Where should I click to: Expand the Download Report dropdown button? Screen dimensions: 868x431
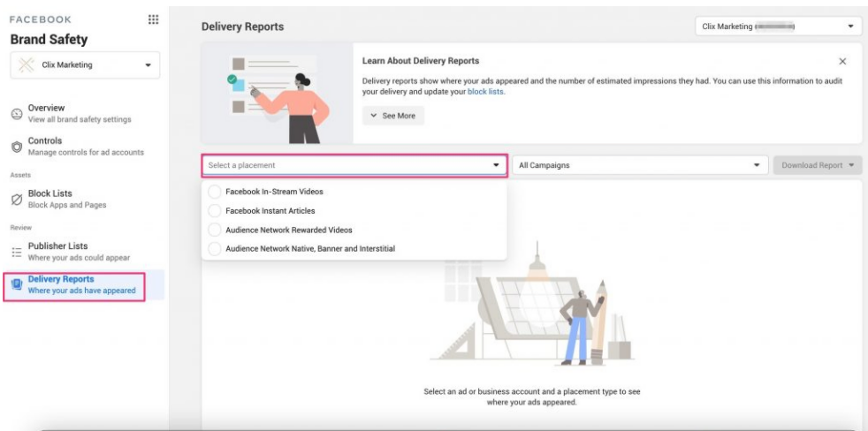pos(817,165)
